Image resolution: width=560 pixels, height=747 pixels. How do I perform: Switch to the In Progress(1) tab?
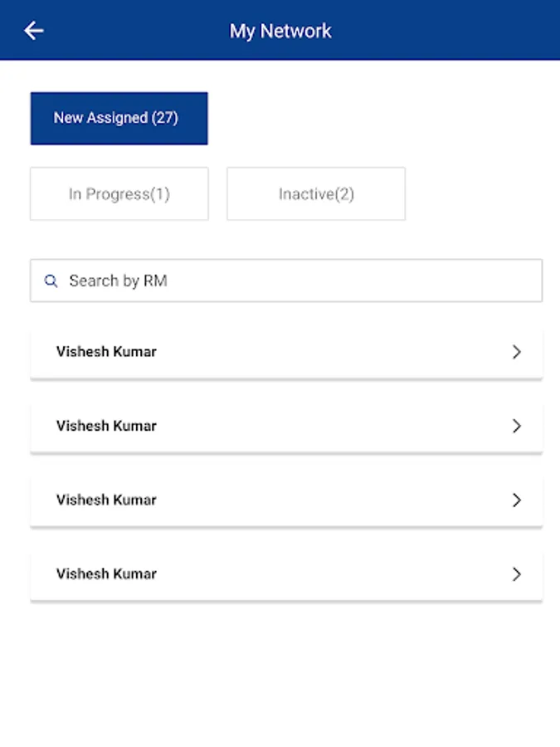(x=119, y=194)
